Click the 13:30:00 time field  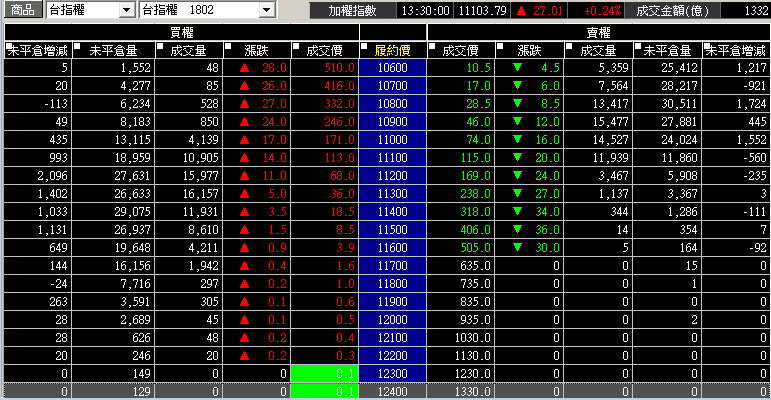pos(425,11)
